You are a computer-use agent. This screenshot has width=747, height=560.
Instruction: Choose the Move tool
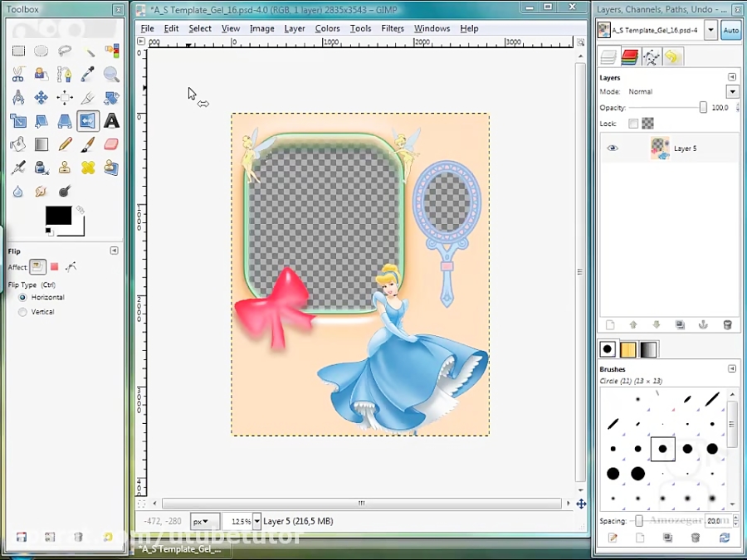click(41, 97)
